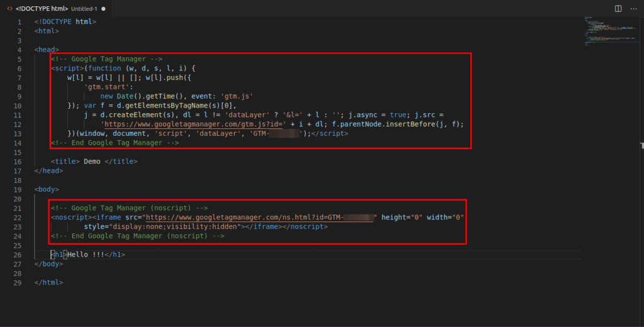The image size is (644, 327).
Task: Click '<!-- Google Tag Manager (noscript) -->' comment
Action: [130, 208]
